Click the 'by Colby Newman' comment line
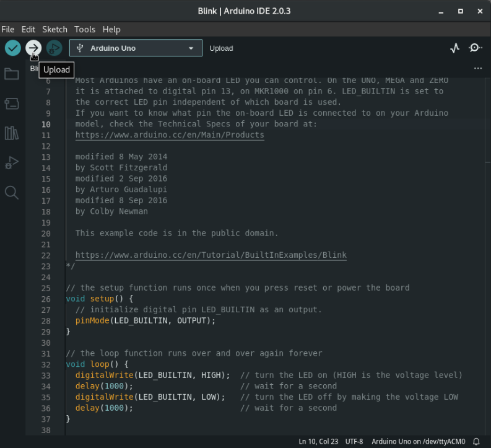 [111, 211]
